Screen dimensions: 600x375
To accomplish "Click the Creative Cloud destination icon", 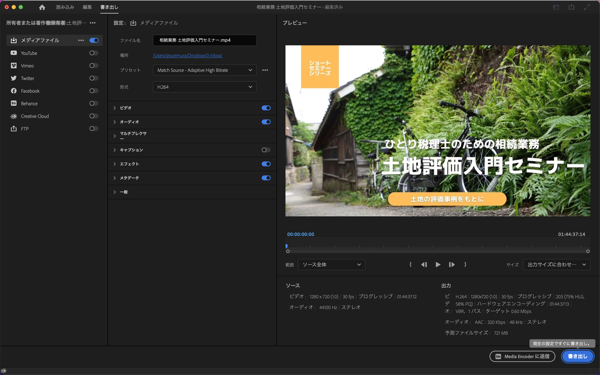I will point(14,116).
